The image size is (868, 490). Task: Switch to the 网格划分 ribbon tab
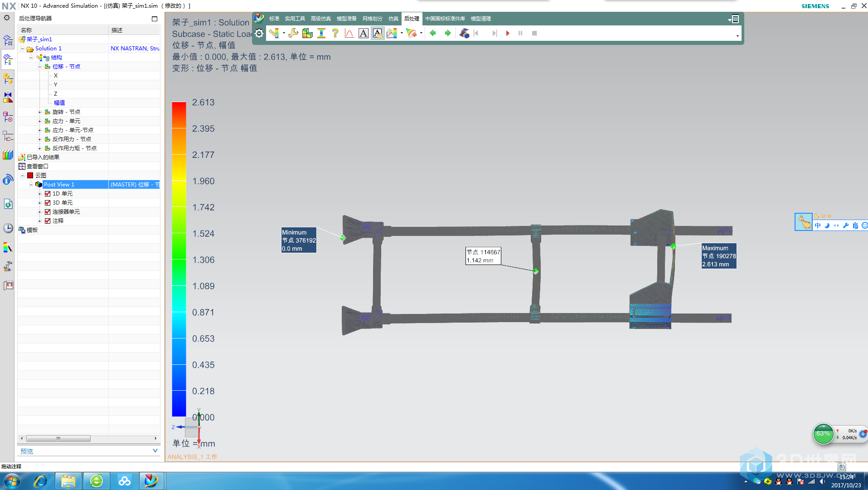(373, 19)
